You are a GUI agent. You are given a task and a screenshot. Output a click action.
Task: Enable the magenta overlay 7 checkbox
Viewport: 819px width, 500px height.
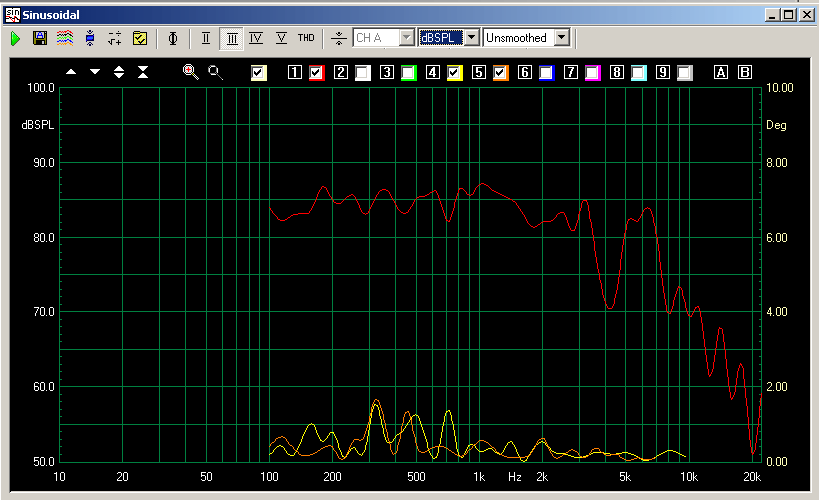(593, 72)
